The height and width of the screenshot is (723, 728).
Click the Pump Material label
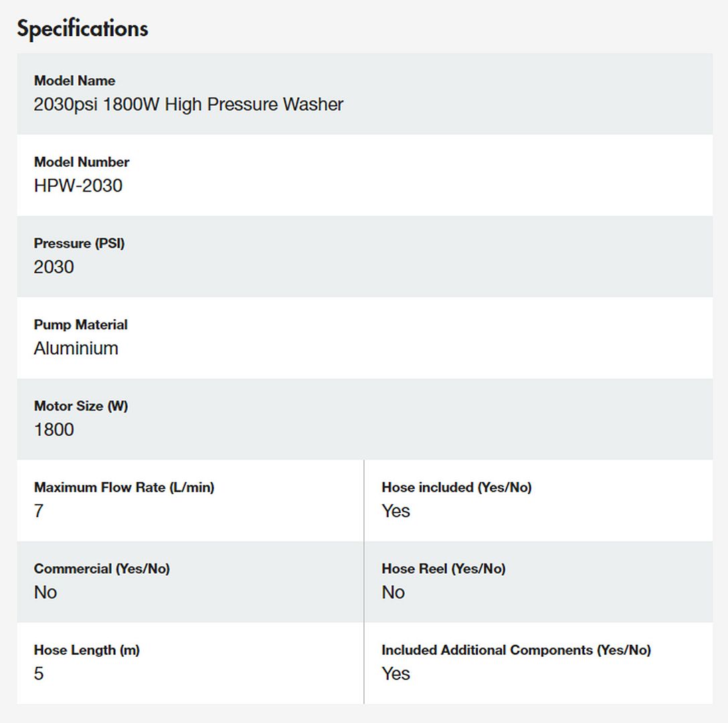click(80, 325)
